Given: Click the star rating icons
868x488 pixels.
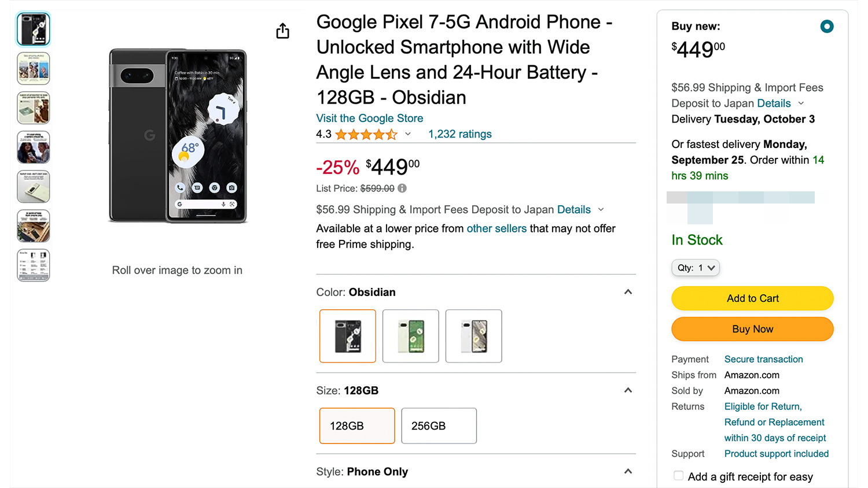Looking at the screenshot, I should pyautogui.click(x=366, y=135).
